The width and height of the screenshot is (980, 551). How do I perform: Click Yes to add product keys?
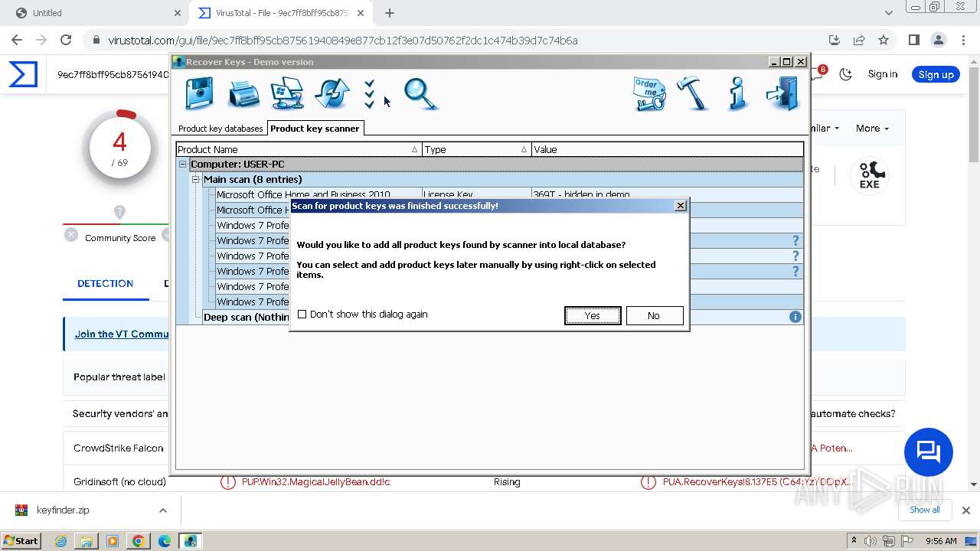(593, 315)
